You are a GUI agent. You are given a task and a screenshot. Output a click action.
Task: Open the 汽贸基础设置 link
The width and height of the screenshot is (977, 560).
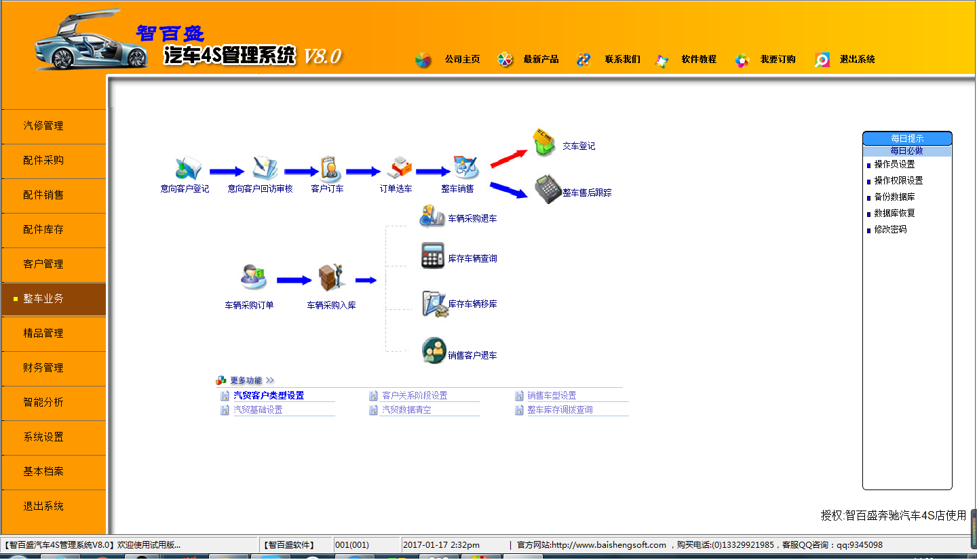(x=258, y=410)
